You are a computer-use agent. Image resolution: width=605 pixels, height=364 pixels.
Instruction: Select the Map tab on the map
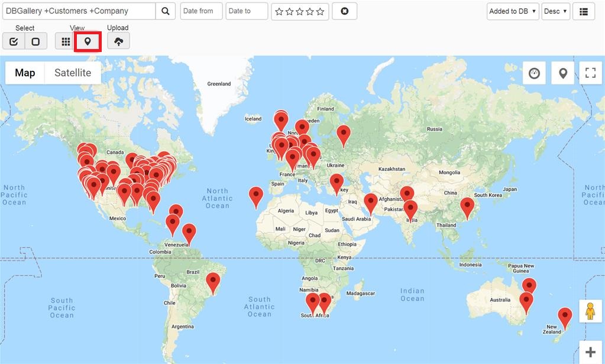pos(25,73)
